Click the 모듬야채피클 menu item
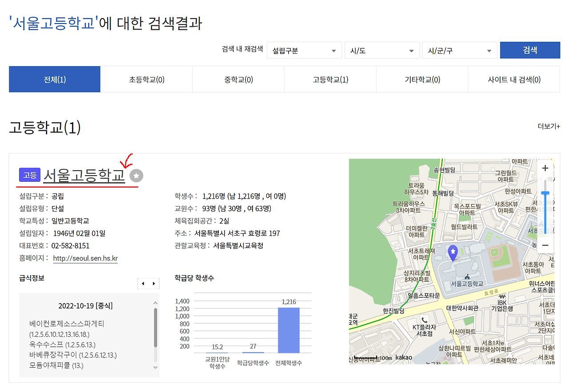This screenshot has width=569, height=392. tap(50, 365)
